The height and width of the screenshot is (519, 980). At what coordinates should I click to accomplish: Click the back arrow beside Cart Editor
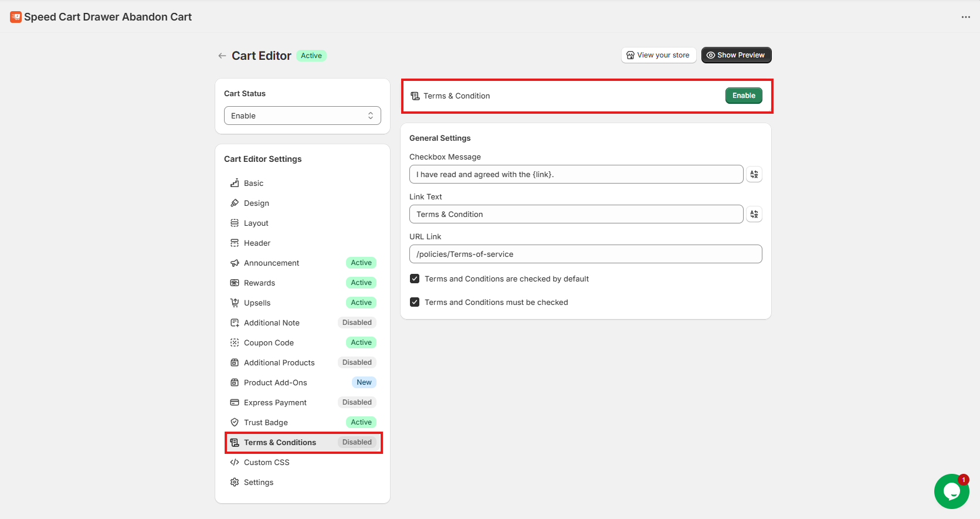[222, 56]
